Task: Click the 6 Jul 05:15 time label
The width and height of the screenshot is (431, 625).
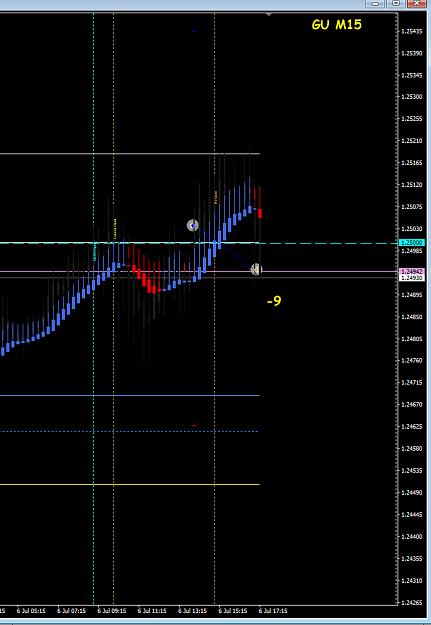Action: tap(31, 611)
